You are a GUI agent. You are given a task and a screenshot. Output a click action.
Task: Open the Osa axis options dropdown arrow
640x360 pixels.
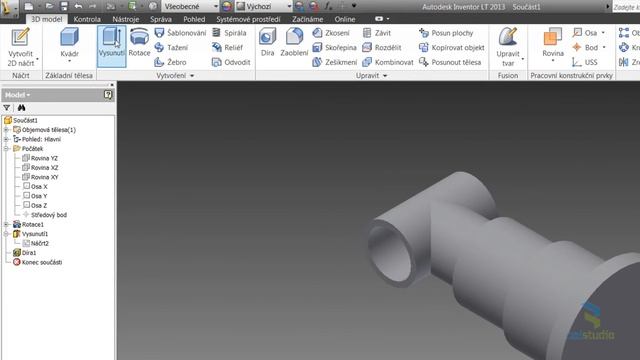(603, 33)
